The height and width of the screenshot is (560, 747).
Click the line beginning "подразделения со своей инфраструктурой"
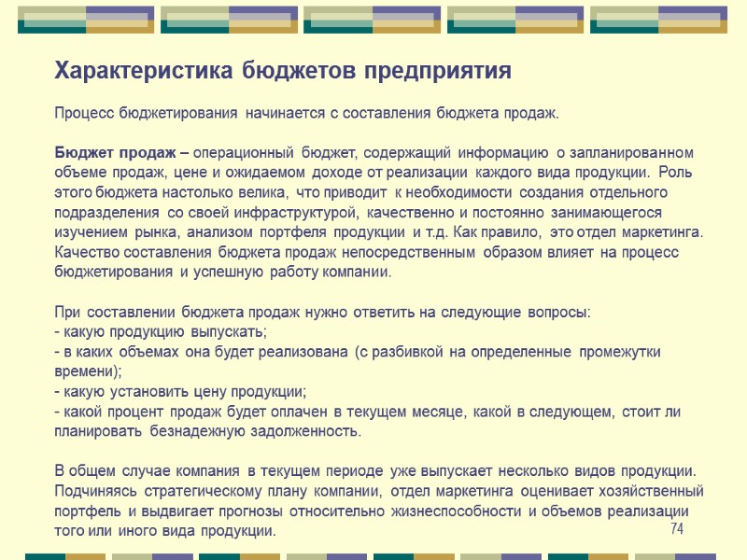[358, 213]
